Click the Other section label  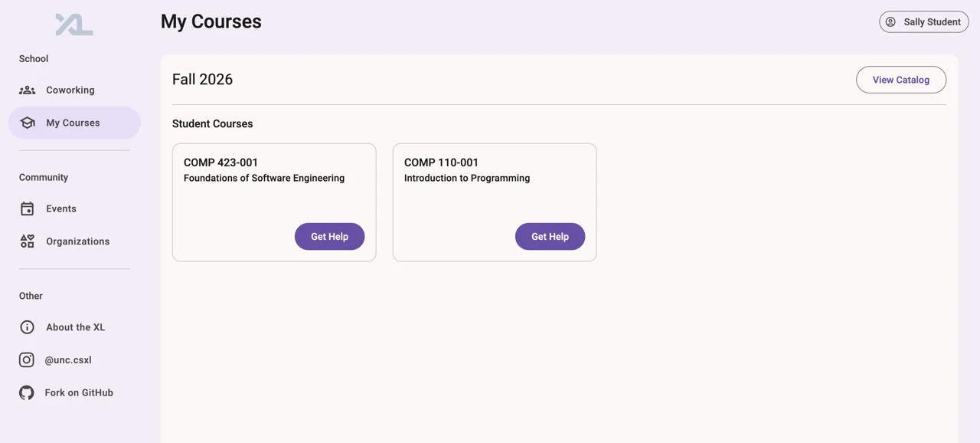pos(31,296)
